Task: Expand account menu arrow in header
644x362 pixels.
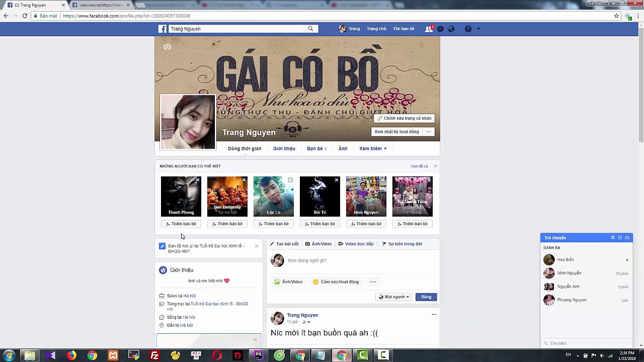Action: coord(478,29)
